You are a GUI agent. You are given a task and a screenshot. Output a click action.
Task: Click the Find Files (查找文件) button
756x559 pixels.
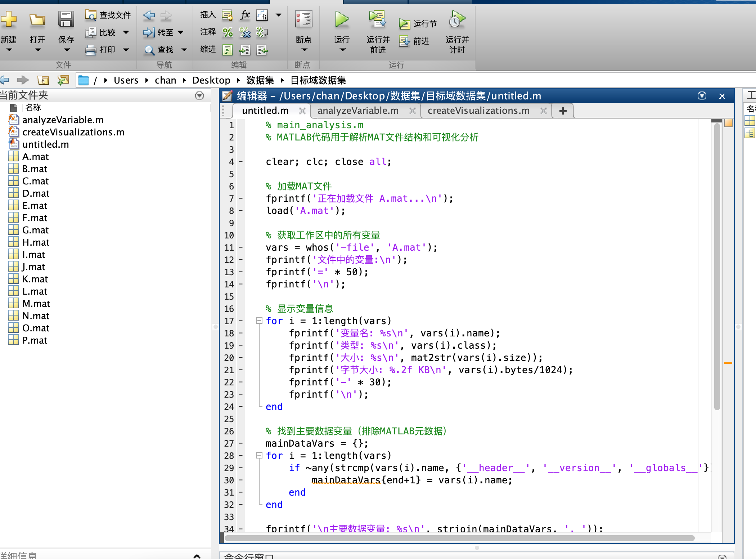tap(108, 15)
